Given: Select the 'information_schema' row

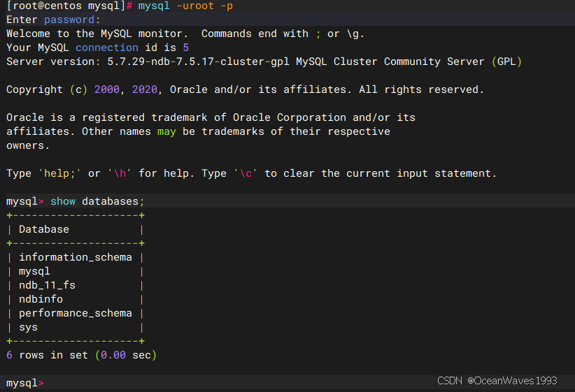Looking at the screenshot, I should 75,257.
